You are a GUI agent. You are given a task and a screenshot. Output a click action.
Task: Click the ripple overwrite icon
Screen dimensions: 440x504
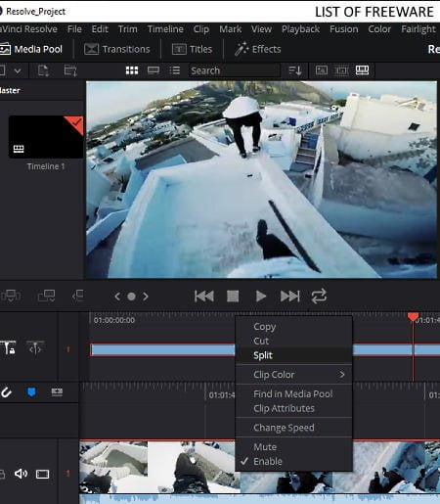(x=78, y=296)
